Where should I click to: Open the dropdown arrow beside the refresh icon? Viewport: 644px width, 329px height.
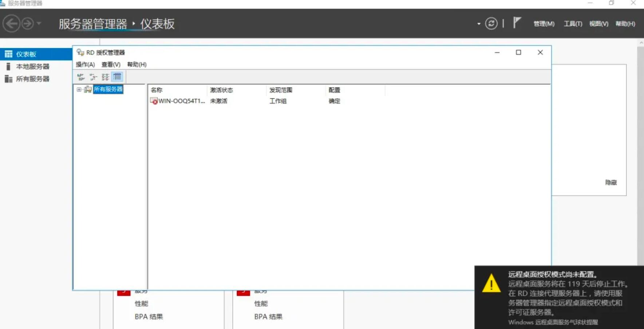coord(479,24)
